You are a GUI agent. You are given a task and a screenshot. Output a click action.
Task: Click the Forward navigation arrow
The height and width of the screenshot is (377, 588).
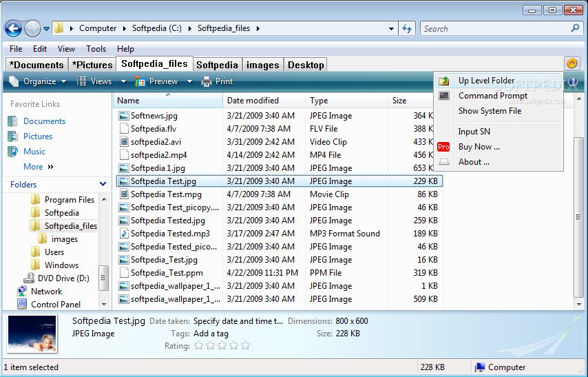(x=32, y=28)
